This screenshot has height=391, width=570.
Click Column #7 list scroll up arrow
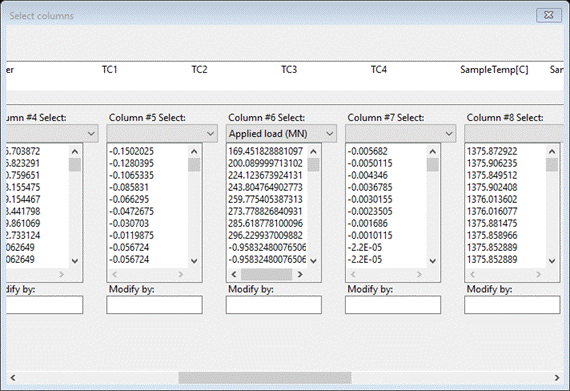click(433, 152)
